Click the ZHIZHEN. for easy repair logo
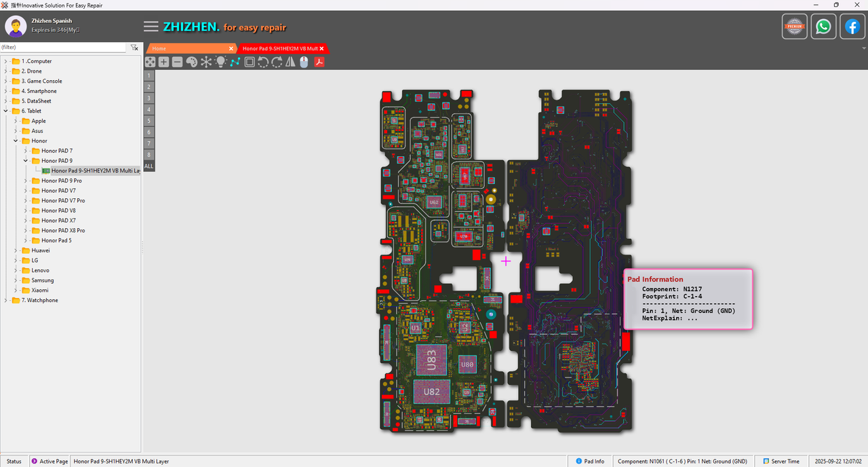868x467 pixels. coord(224,27)
